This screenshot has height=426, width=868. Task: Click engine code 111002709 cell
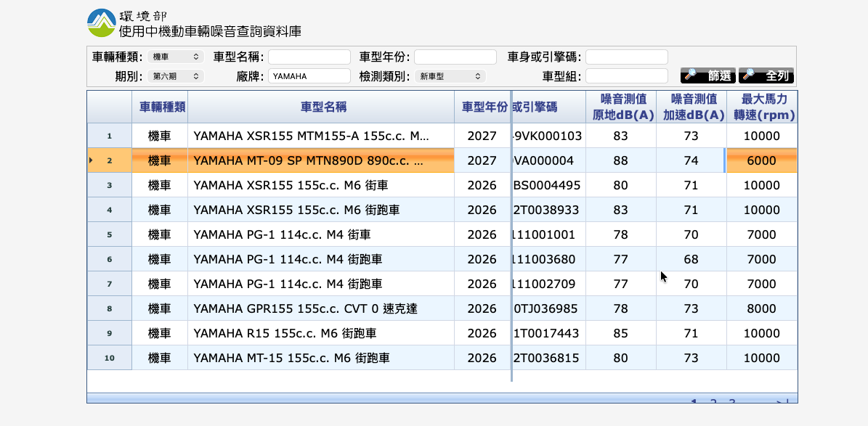pos(548,284)
